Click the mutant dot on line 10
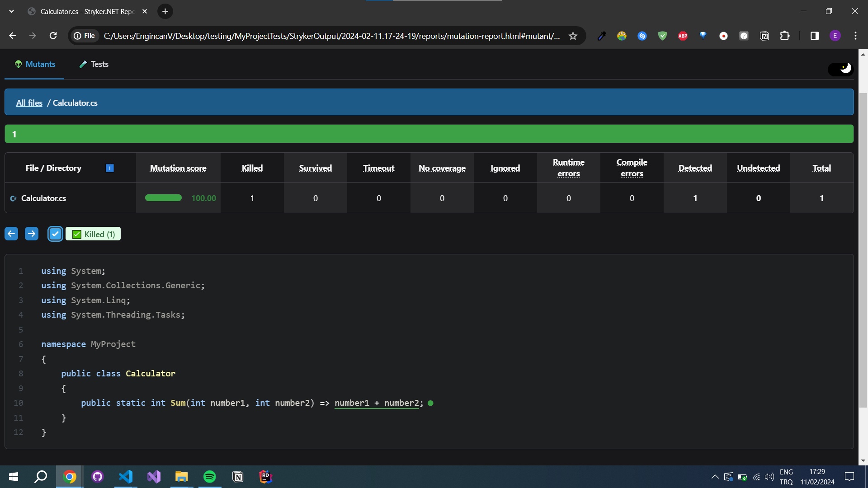 [x=431, y=403]
